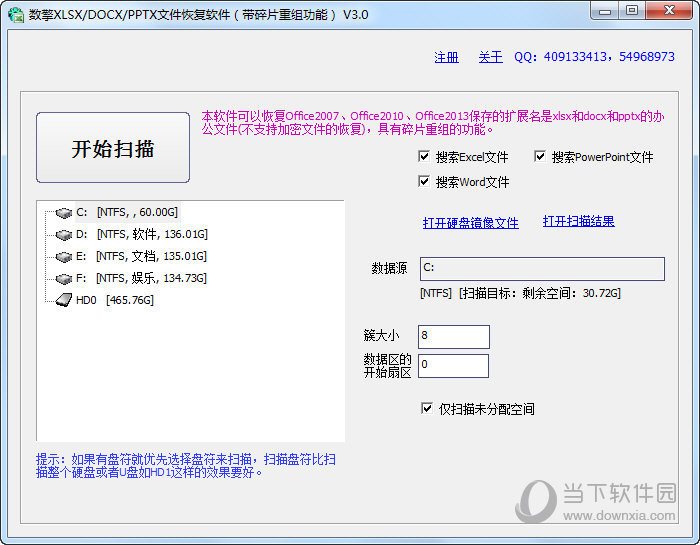Close the recovery software window
700x545 pixels.
[669, 11]
